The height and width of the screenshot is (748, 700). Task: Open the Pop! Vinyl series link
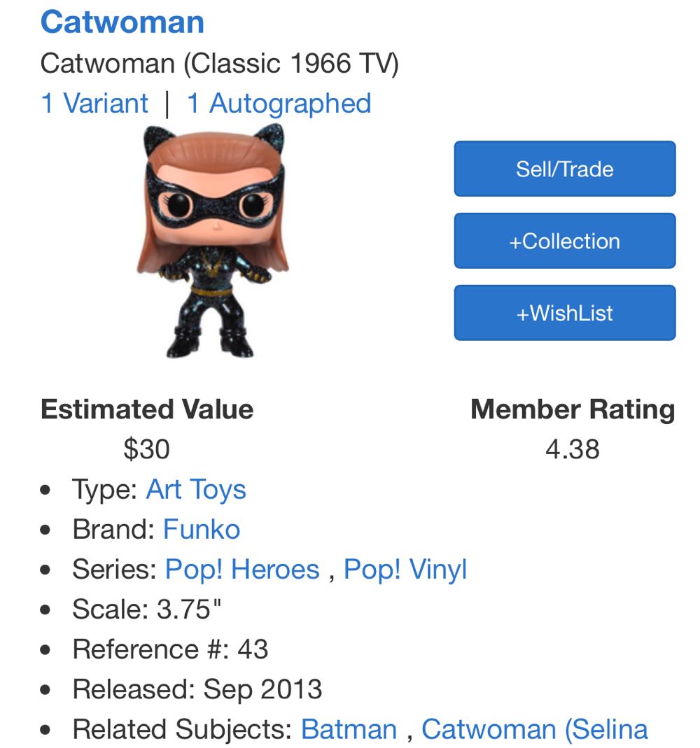pyautogui.click(x=406, y=569)
